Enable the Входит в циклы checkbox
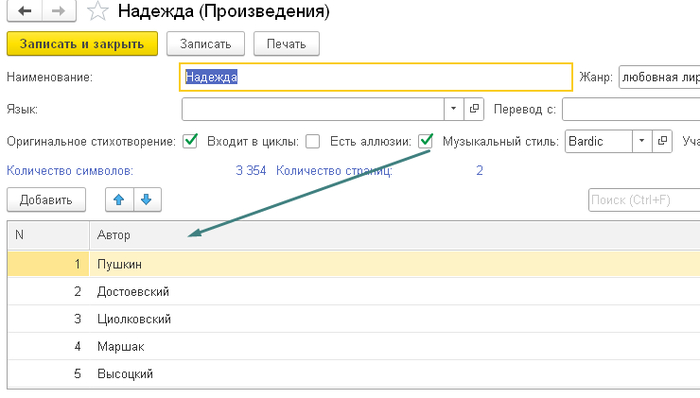Screen dimensions: 700x398 click(312, 141)
